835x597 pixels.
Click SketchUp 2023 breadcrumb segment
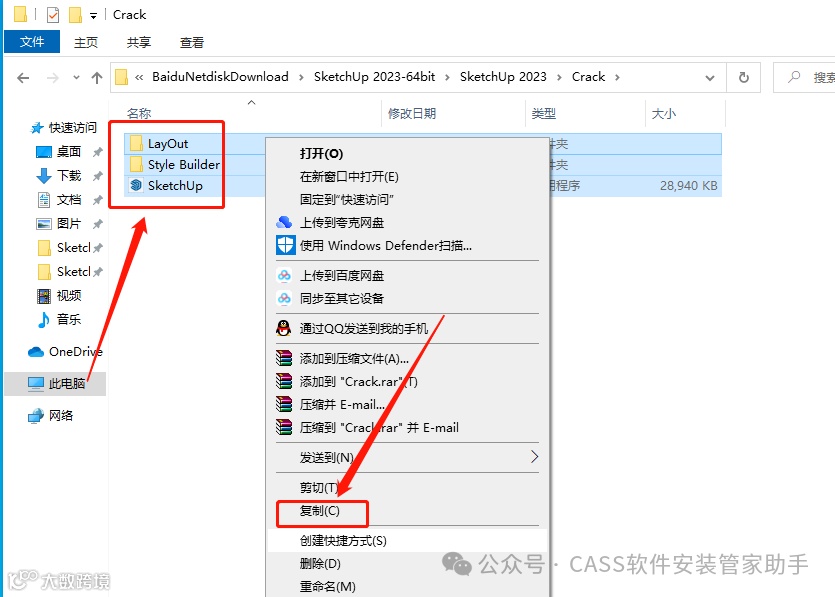coord(503,77)
